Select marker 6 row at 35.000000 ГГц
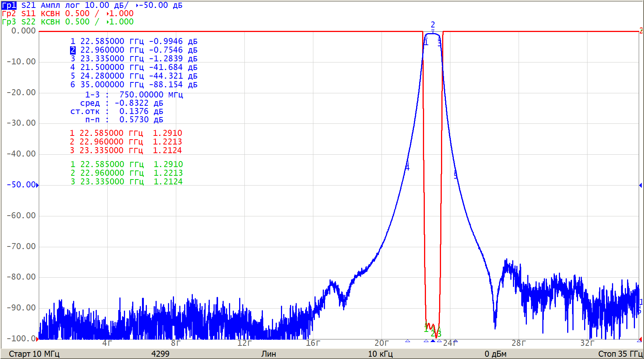This screenshot has width=644, height=359. (x=134, y=85)
